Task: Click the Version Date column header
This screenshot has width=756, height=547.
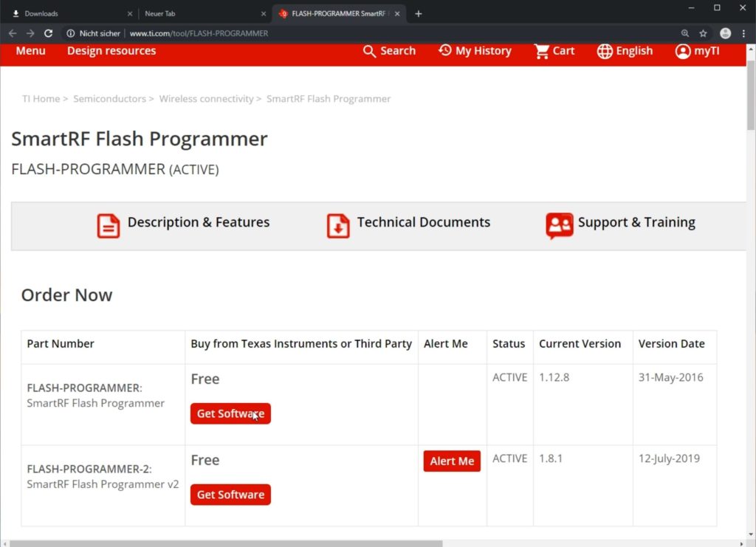Action: coord(671,343)
